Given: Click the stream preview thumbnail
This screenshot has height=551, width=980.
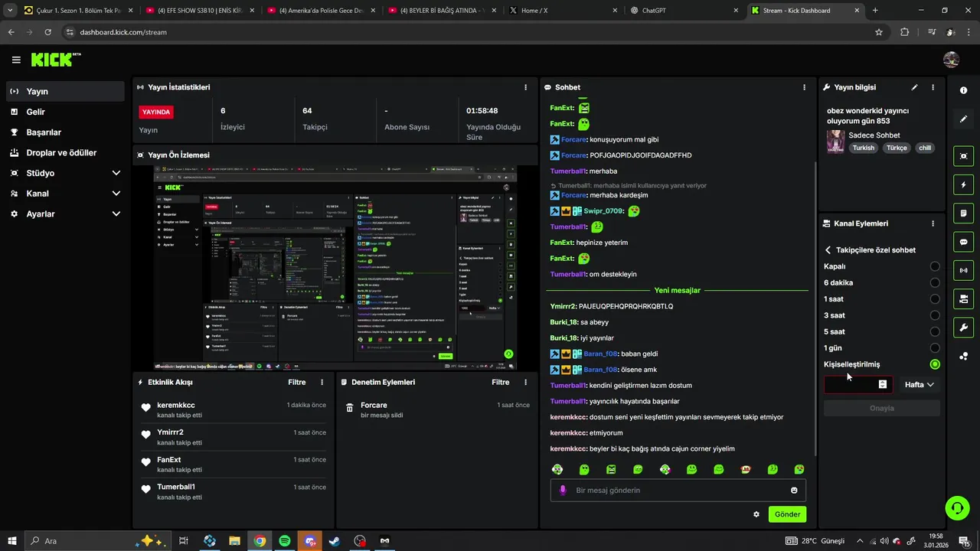Looking at the screenshot, I should click(x=335, y=268).
